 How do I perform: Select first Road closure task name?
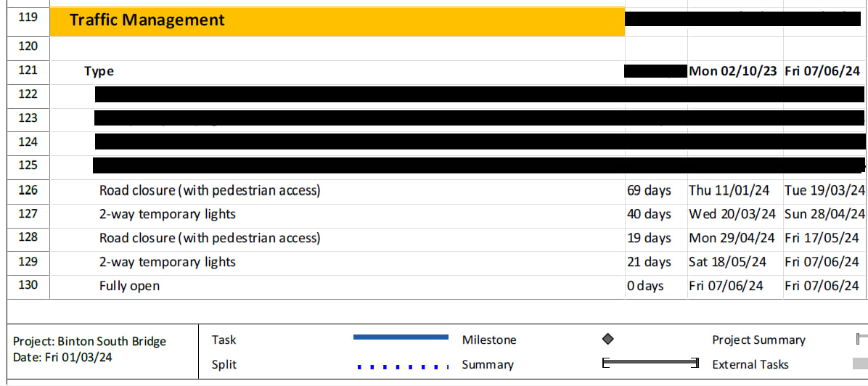coord(210,191)
